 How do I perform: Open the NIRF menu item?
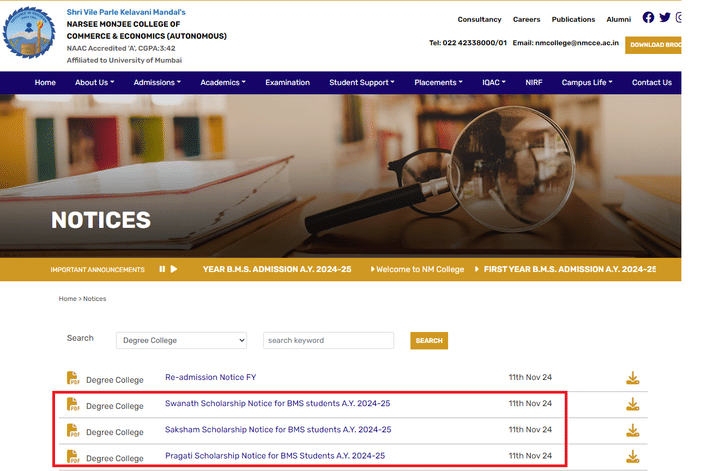pos(534,83)
